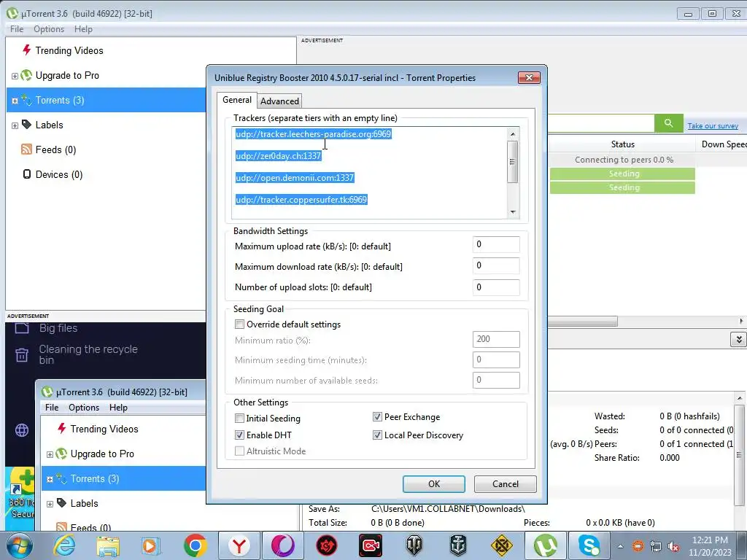The width and height of the screenshot is (747, 560).
Task: Click the Number of upload slots field
Action: click(x=496, y=287)
